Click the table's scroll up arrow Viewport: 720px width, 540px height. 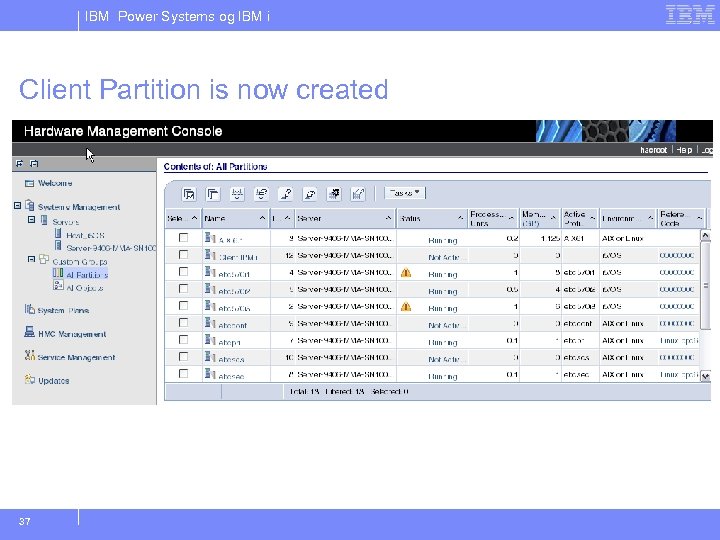coord(705,236)
